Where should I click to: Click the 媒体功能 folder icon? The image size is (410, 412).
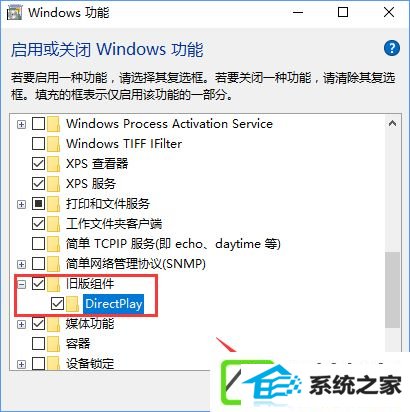[x=53, y=324]
